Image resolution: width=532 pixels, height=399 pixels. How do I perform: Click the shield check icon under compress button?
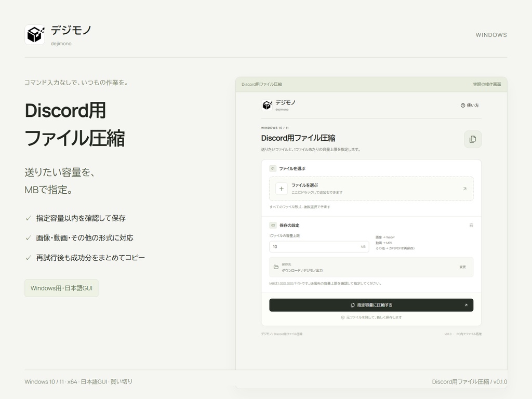coord(343,317)
